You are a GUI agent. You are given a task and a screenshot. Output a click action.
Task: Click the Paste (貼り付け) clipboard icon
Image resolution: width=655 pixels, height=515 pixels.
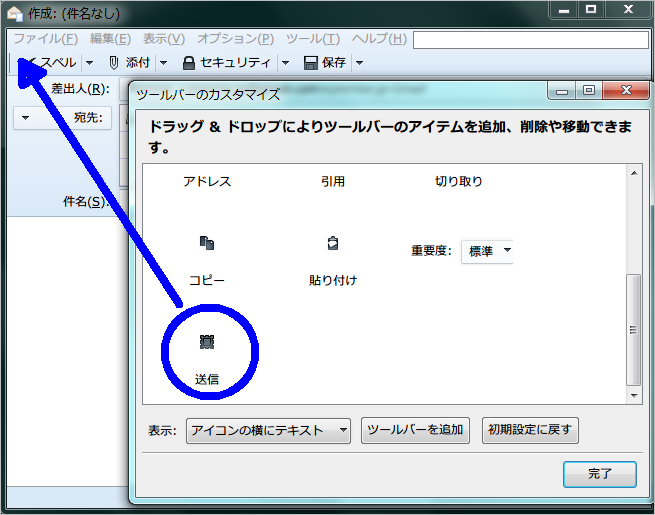(333, 243)
